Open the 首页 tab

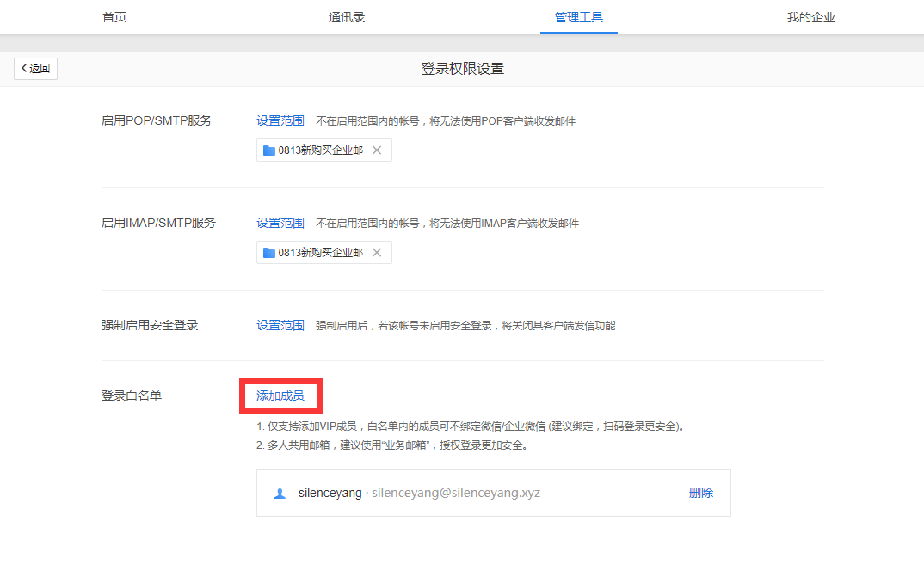coord(114,17)
